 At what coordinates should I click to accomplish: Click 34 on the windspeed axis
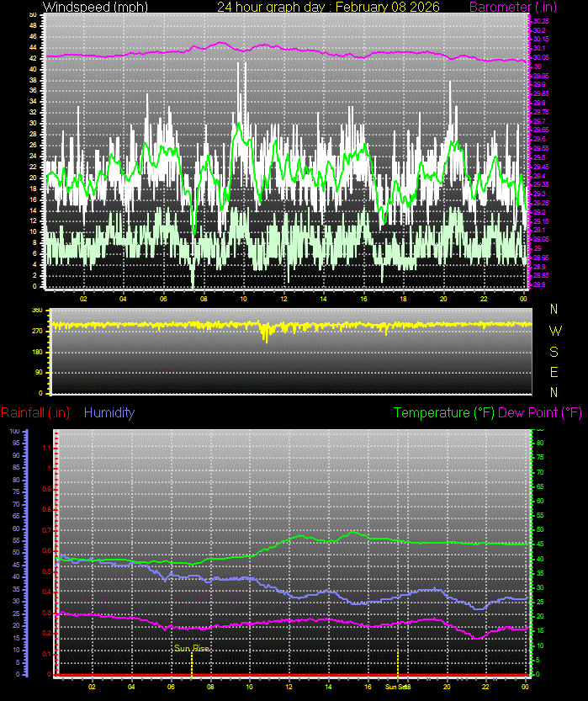[33, 102]
